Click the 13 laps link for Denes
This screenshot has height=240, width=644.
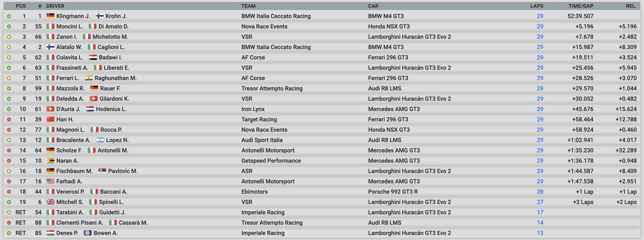pos(540,233)
